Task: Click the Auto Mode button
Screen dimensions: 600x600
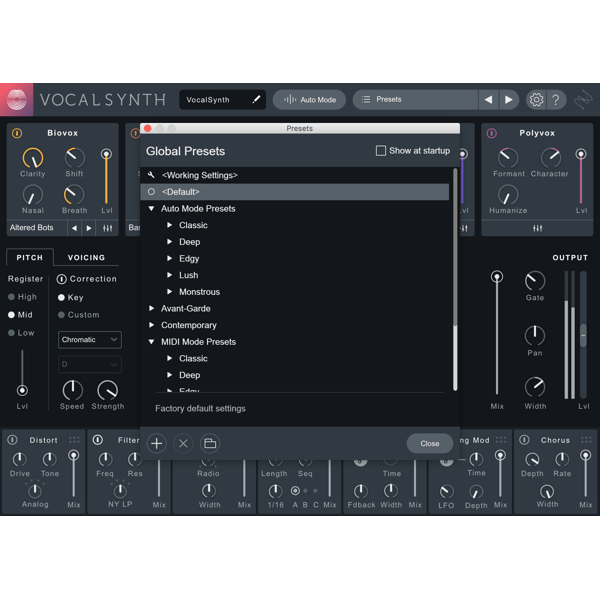Action: [x=309, y=99]
